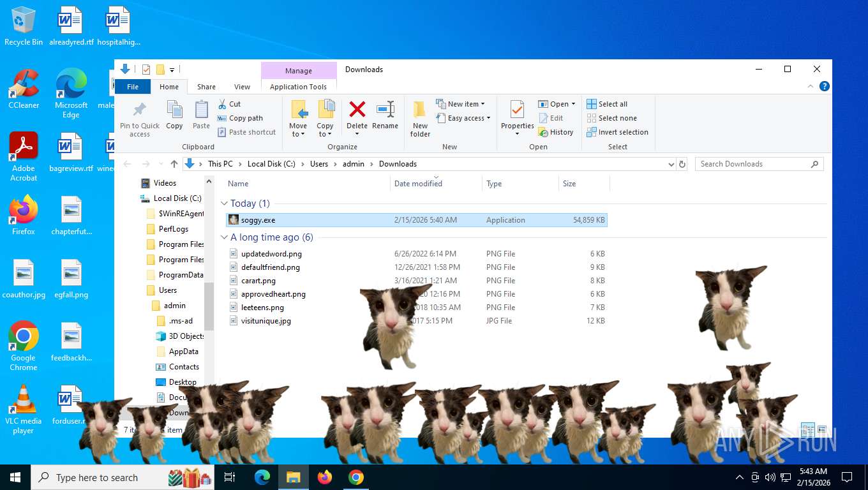
Task: Open the Move to dropdown
Action: point(298,119)
